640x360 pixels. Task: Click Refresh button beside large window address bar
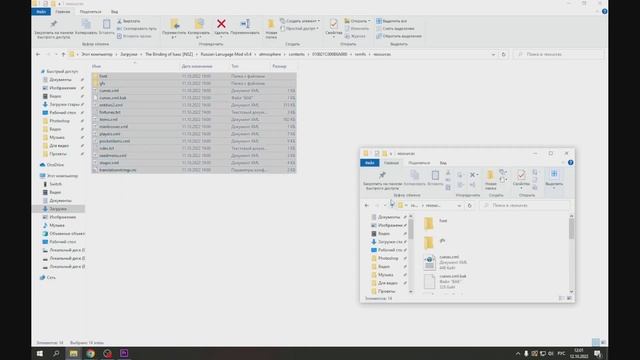click(504, 54)
